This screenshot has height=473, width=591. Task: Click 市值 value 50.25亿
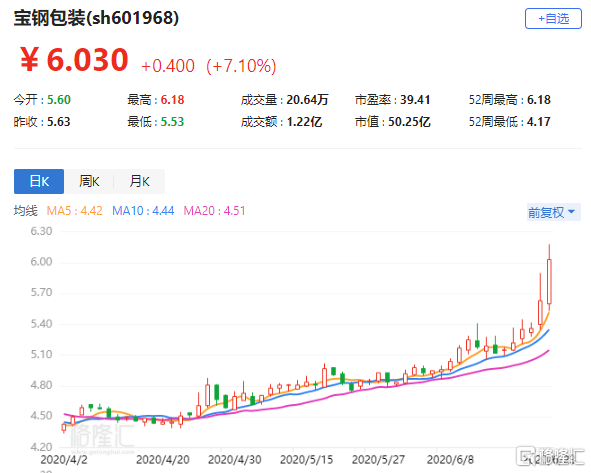pos(409,122)
